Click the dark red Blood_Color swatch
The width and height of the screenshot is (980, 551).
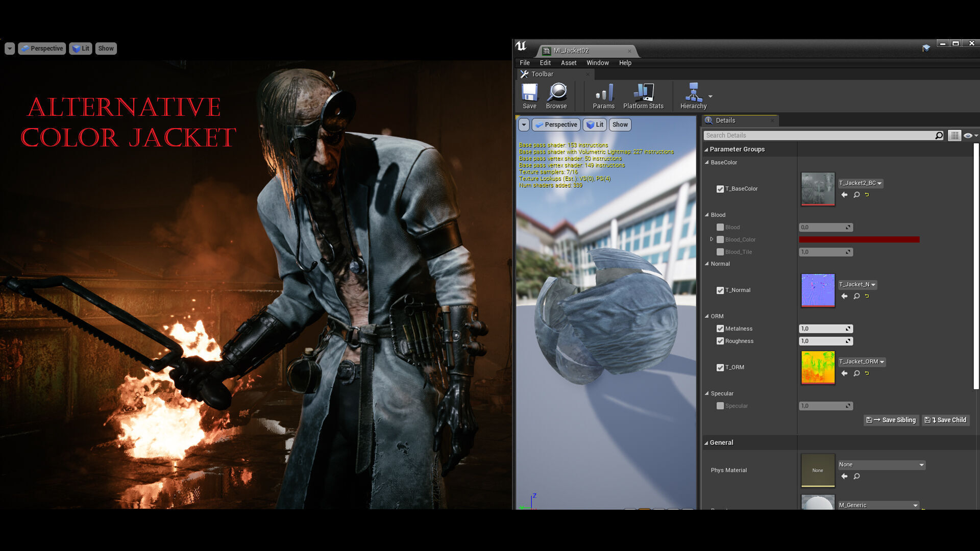click(859, 240)
